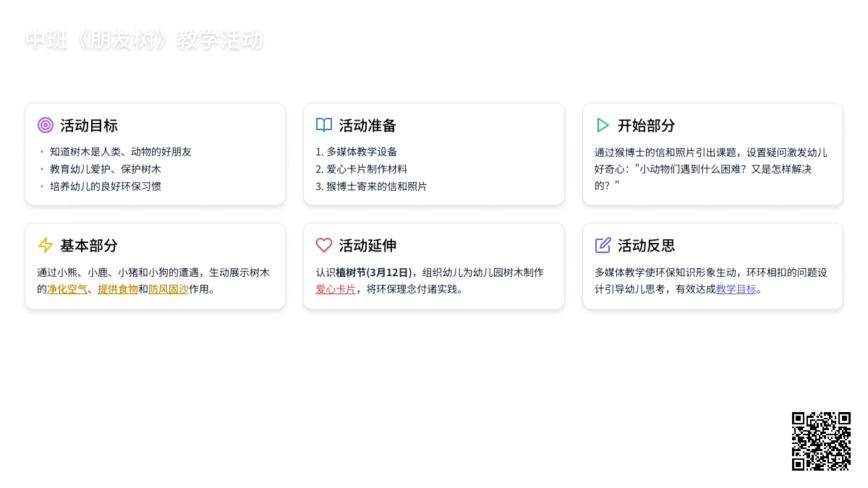Click the green play icon beside 开始部分
Screen dimensions: 868x488
coord(603,125)
